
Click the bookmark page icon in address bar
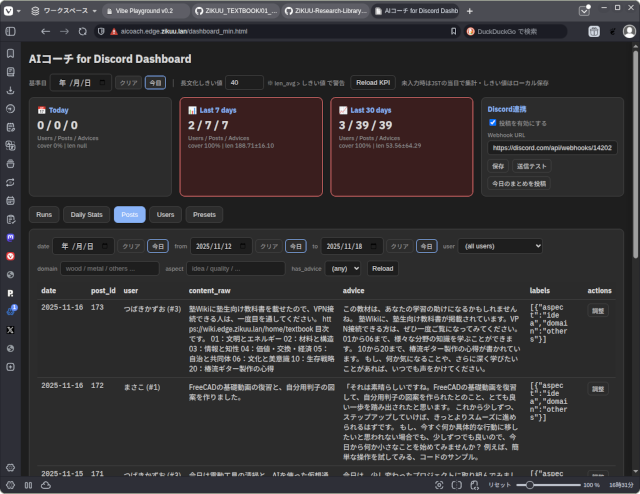452,32
